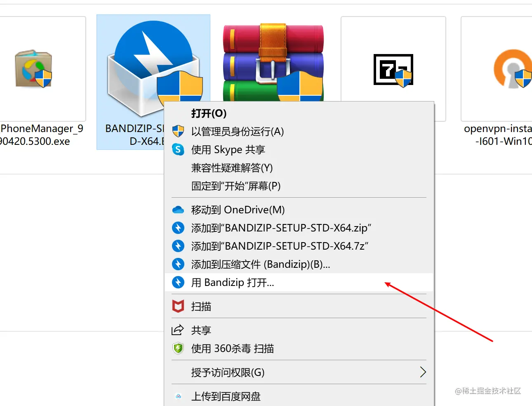Choose McAfee 扫描 menu entry
The height and width of the screenshot is (406, 532).
coord(299,307)
